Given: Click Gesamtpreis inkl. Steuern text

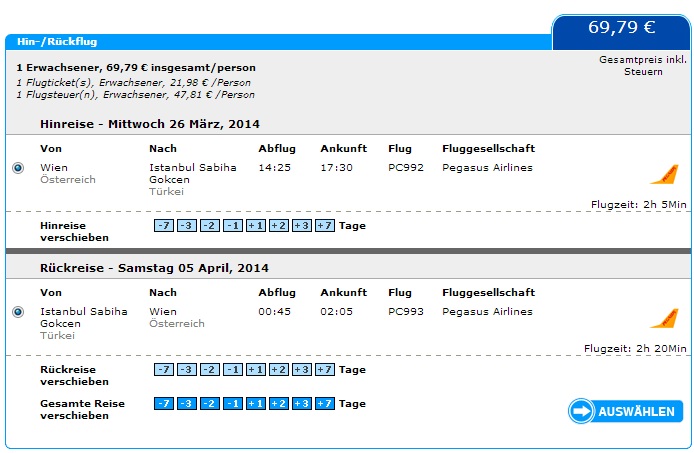Looking at the screenshot, I should tap(643, 66).
